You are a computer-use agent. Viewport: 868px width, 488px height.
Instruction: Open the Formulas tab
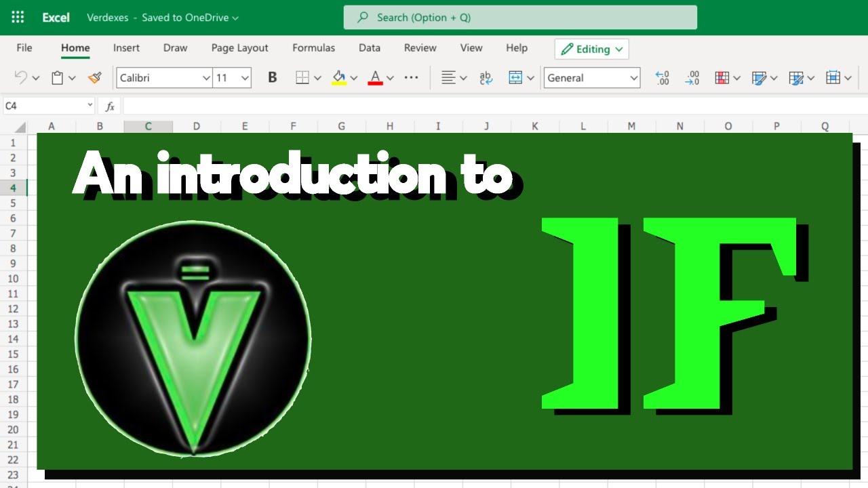click(x=314, y=48)
